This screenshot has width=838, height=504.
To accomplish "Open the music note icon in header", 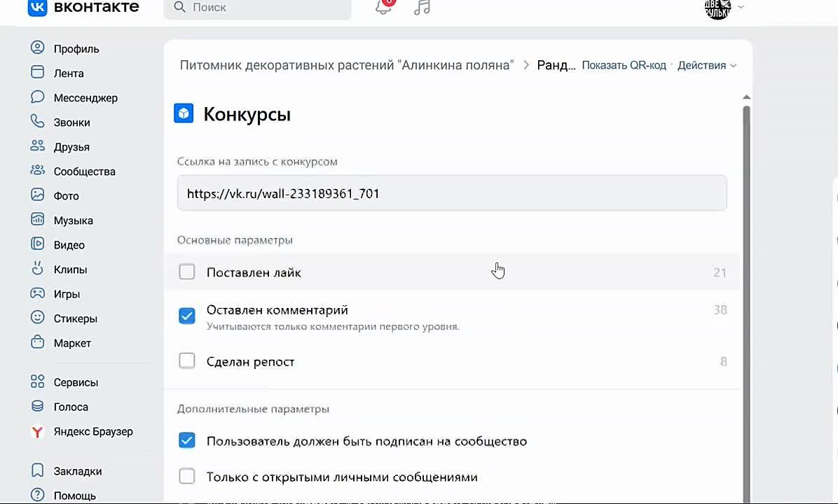I will click(423, 7).
